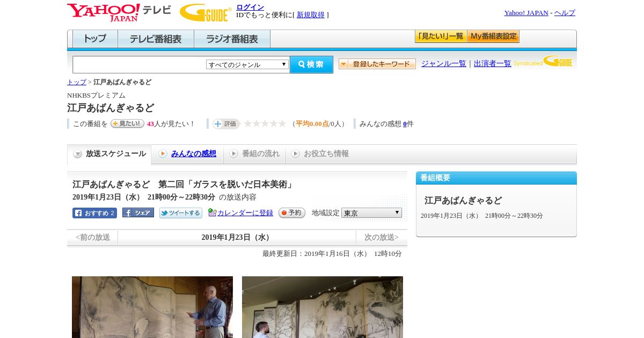Open the ログイン link
This screenshot has height=338, width=644.
[x=250, y=7]
